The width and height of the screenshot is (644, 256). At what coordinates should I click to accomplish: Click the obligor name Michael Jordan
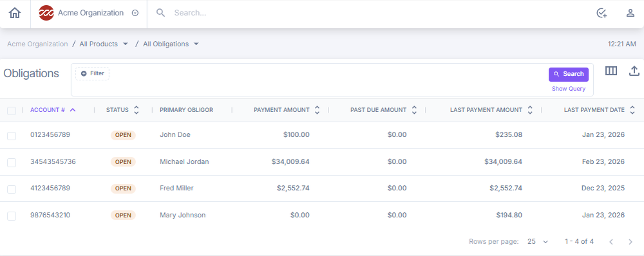tap(184, 161)
